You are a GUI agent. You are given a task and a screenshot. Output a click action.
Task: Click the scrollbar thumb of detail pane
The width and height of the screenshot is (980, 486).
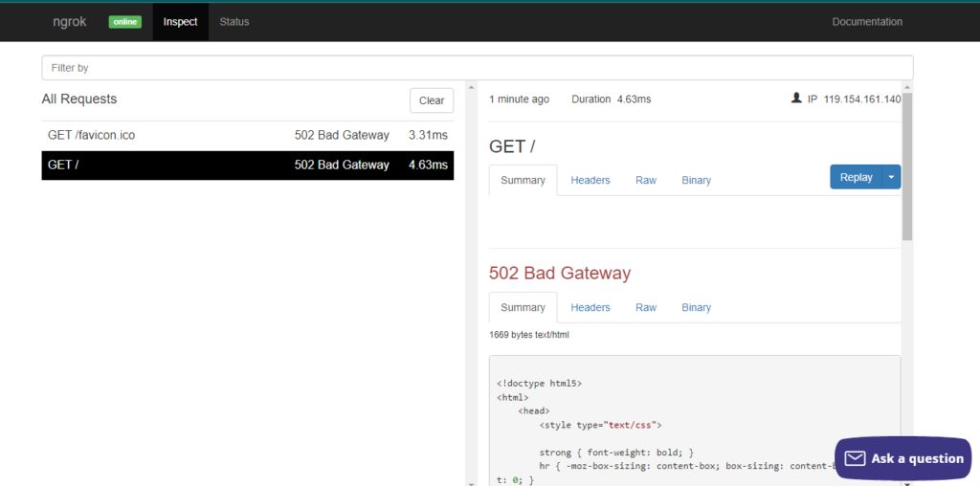coord(907,166)
